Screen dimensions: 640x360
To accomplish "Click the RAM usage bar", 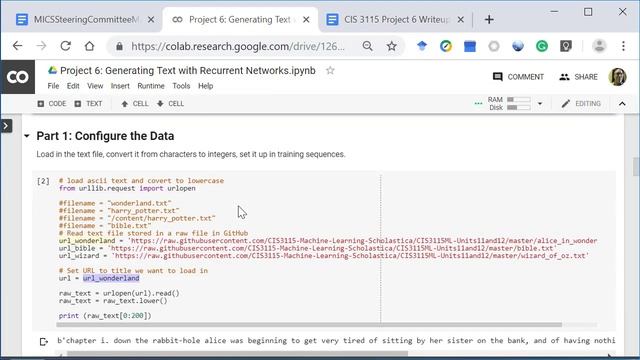I will coord(518,100).
